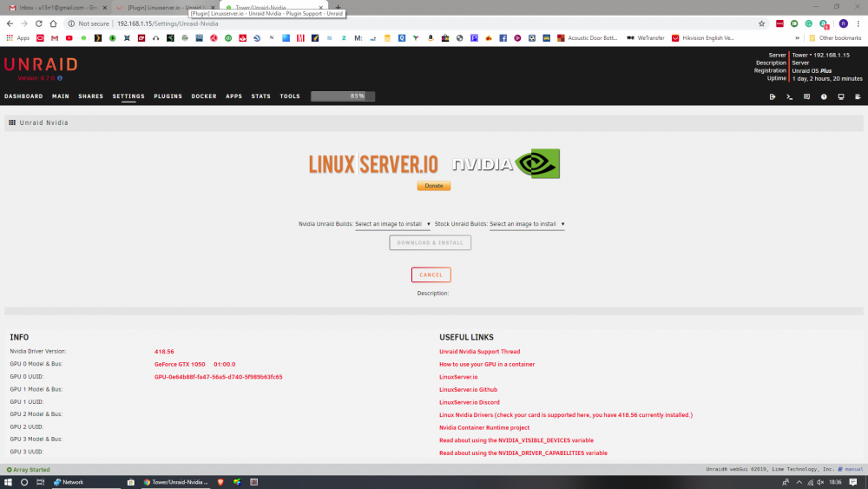Click the GPU UUID value text

218,377
